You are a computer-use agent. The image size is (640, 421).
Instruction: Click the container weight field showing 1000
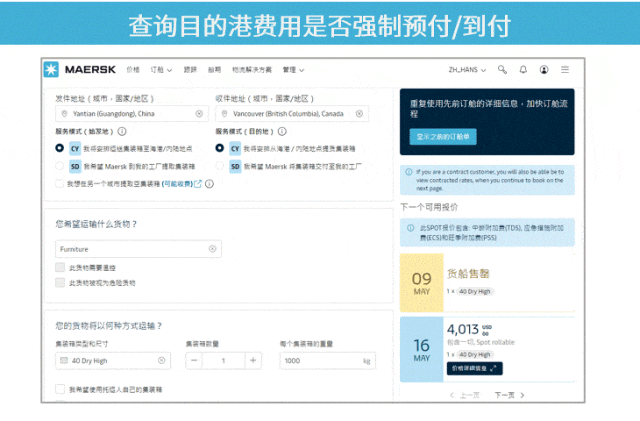[x=328, y=361]
